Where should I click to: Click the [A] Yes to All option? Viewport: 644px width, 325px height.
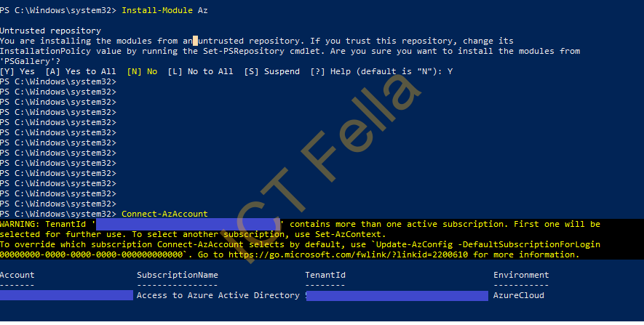pyautogui.click(x=81, y=71)
